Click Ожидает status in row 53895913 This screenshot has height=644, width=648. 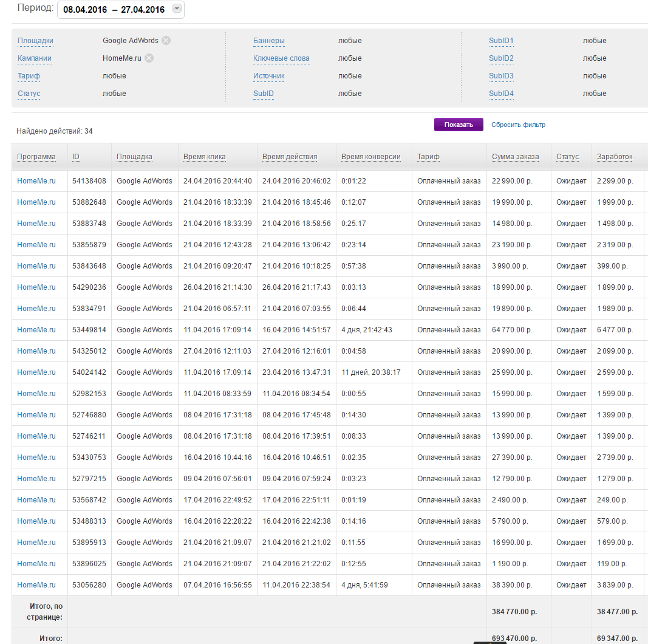tap(571, 543)
